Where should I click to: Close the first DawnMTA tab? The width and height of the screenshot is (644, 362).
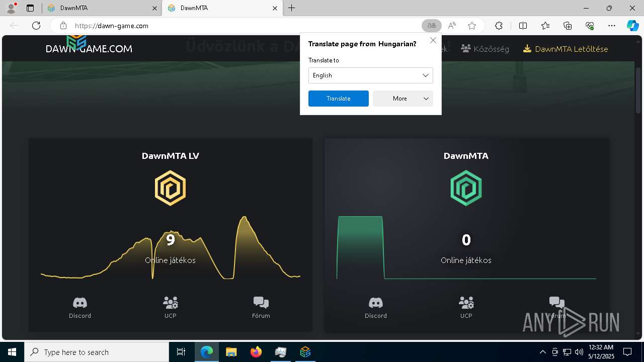154,8
